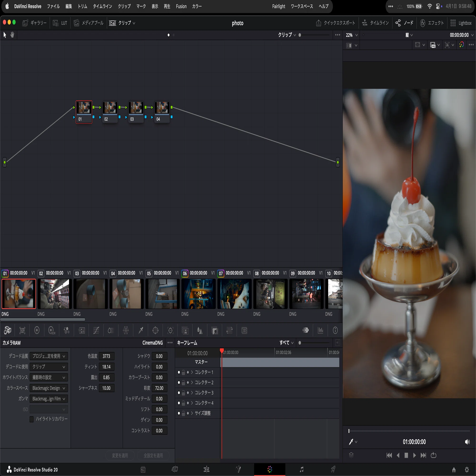Show the Keyframes palette icon
The image size is (476, 476).
[306, 330]
